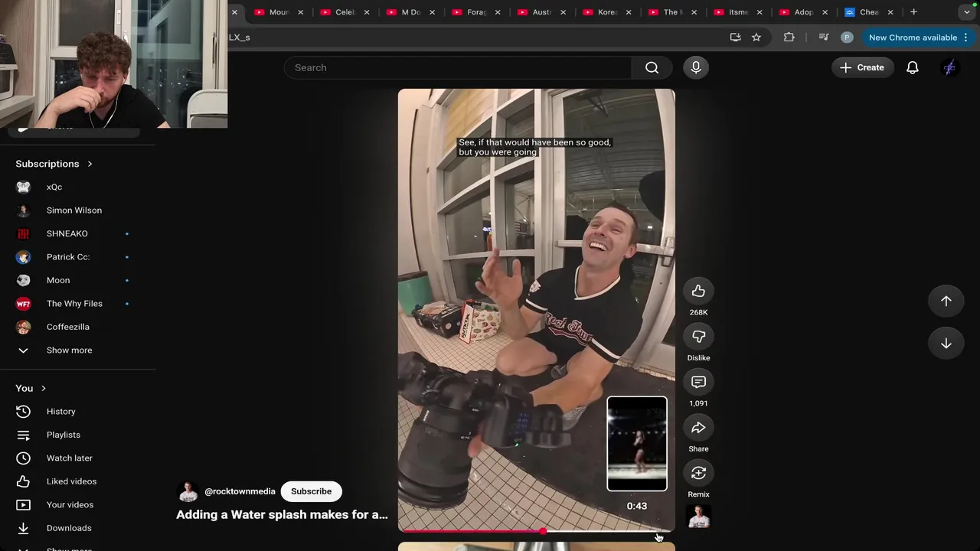Bookmark this page with star icon

point(756,37)
